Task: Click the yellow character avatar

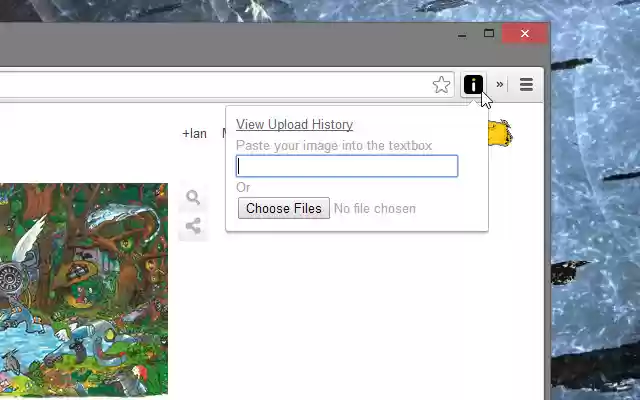Action: [500, 133]
